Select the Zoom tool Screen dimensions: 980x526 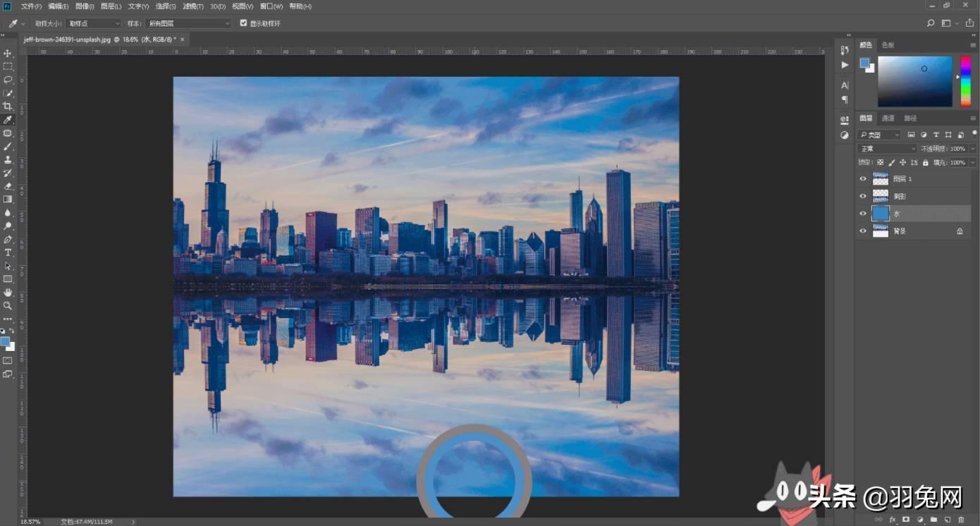tap(8, 306)
